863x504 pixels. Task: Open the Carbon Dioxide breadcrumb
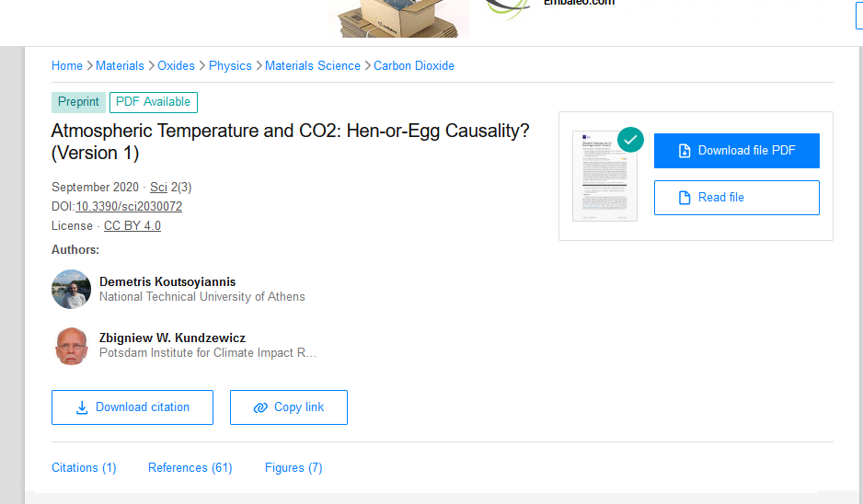click(x=414, y=66)
